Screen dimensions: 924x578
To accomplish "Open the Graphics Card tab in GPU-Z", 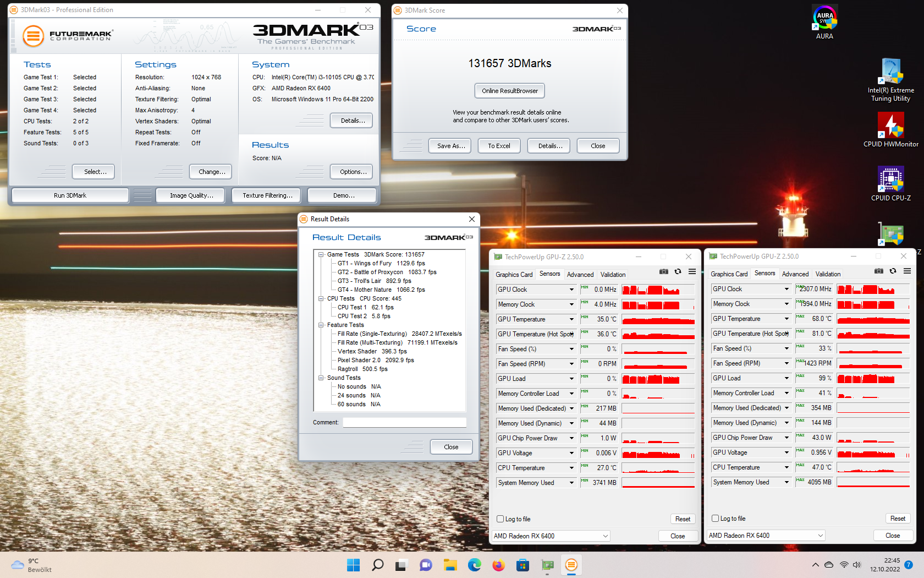I will [x=514, y=274].
